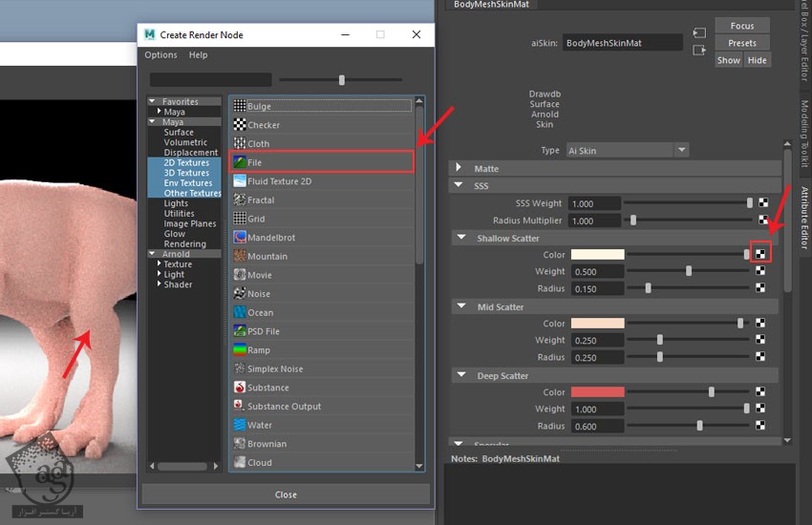Create a Noise texture node
The image size is (812, 525).
click(x=321, y=293)
